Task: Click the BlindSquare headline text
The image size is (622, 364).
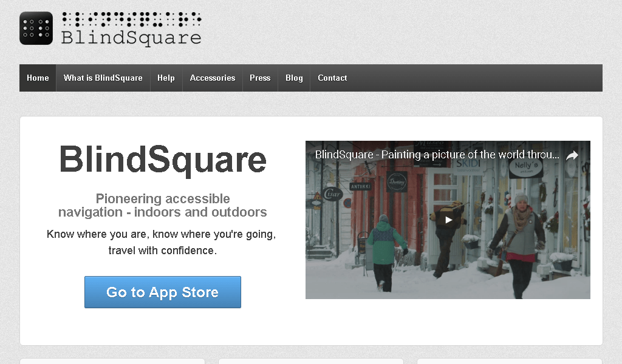Action: [163, 160]
